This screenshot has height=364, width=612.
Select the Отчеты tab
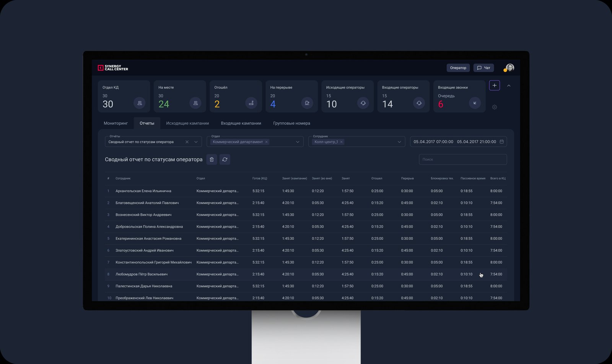click(147, 123)
